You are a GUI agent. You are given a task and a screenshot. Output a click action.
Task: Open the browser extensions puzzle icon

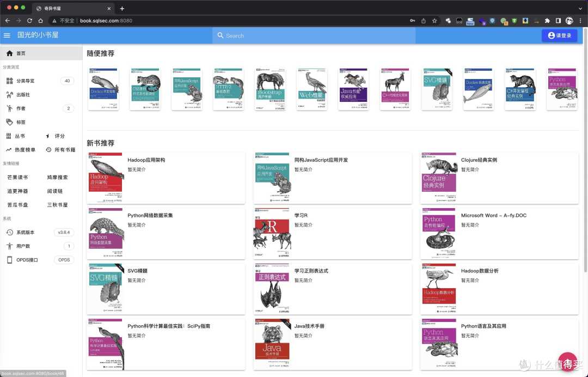click(547, 21)
